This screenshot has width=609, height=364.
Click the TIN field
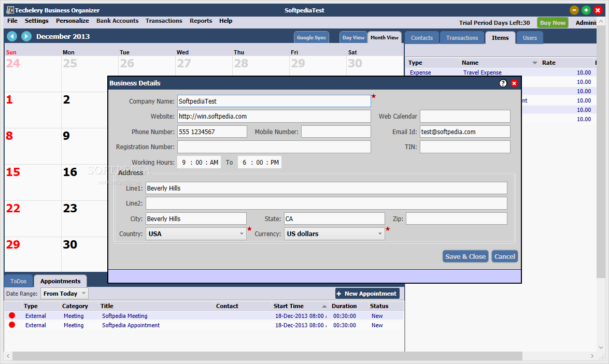pos(465,147)
